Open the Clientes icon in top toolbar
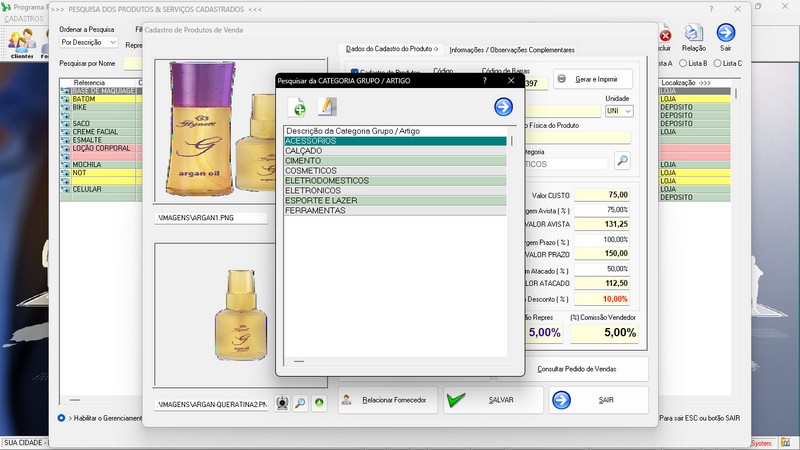 (22, 42)
